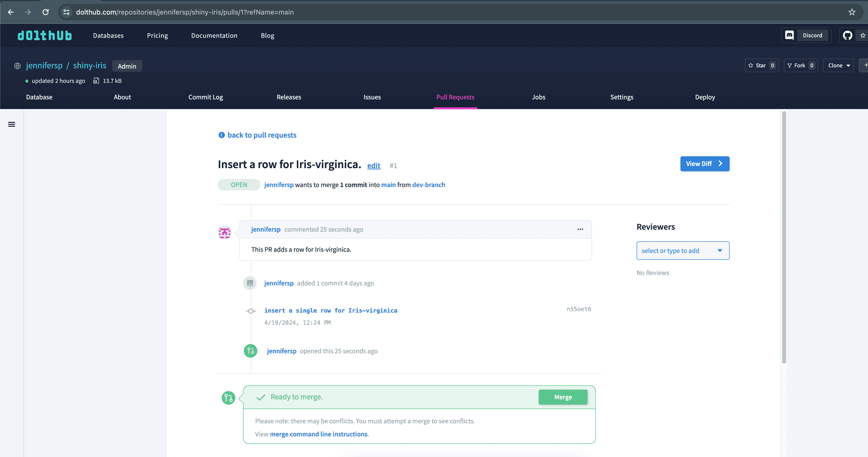The height and width of the screenshot is (457, 868).
Task: Click the main branch link
Action: coord(388,185)
